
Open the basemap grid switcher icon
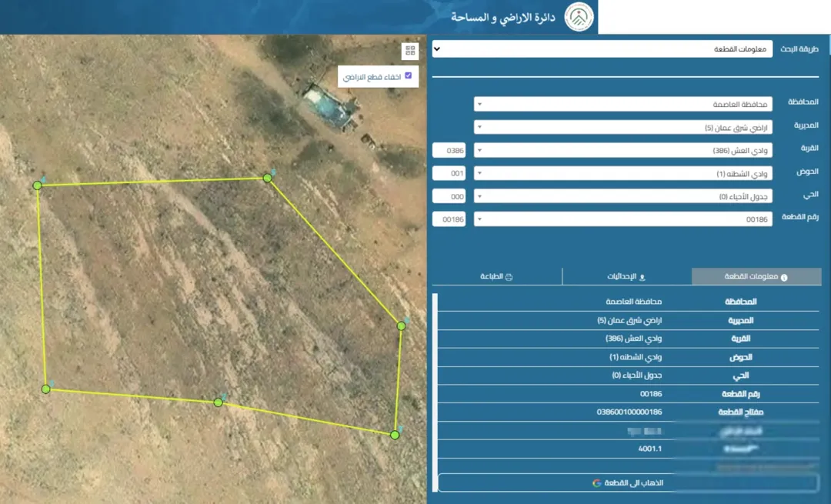pyautogui.click(x=410, y=51)
